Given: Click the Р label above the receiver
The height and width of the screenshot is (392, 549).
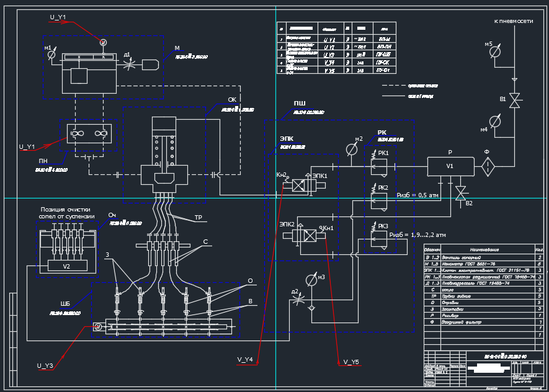Looking at the screenshot, I should 450,152.
